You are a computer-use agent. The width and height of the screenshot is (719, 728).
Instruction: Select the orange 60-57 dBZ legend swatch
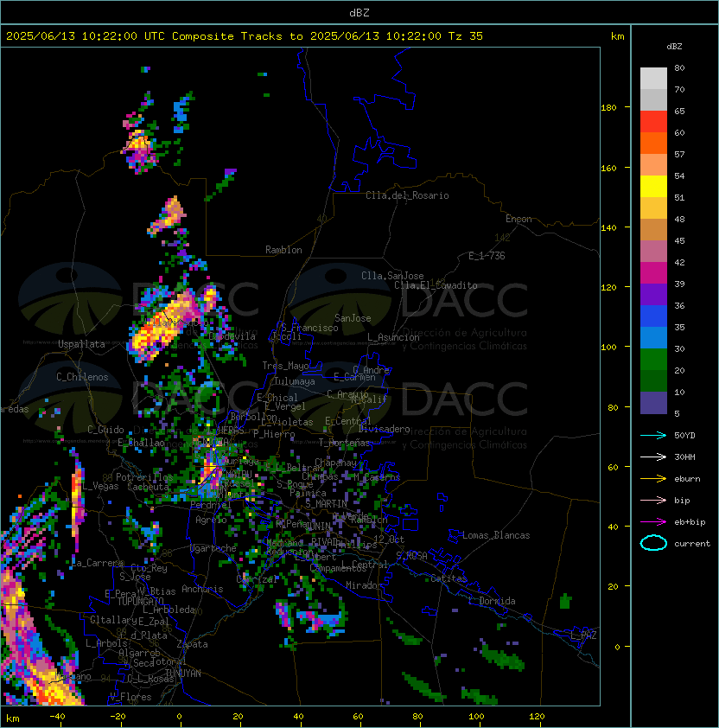point(653,144)
